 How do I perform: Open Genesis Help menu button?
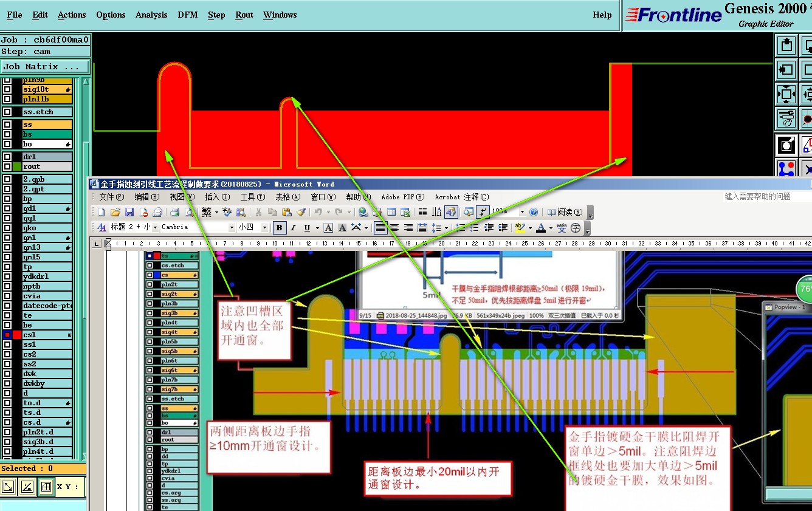click(x=602, y=15)
